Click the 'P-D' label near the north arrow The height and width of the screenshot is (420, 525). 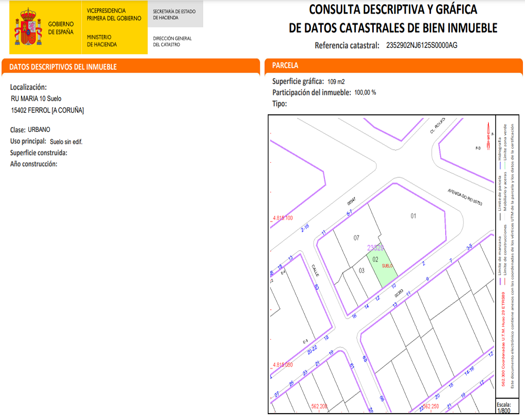478,148
